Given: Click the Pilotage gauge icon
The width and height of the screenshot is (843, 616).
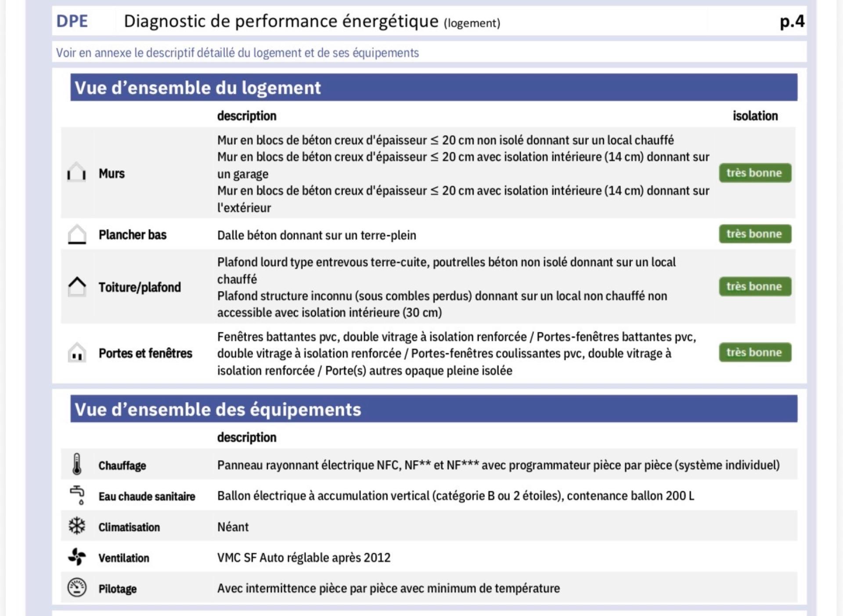Looking at the screenshot, I should click(77, 587).
